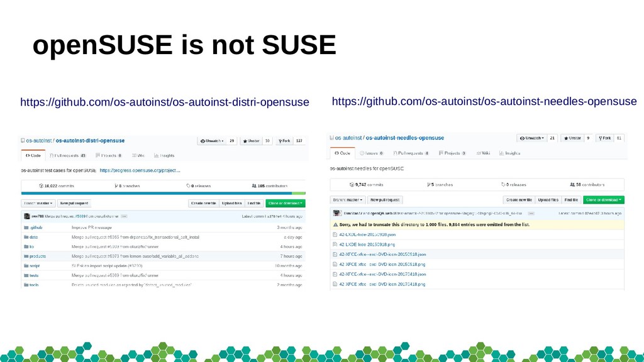Open 8 branches in distri-opensuse repo

pos(127,186)
